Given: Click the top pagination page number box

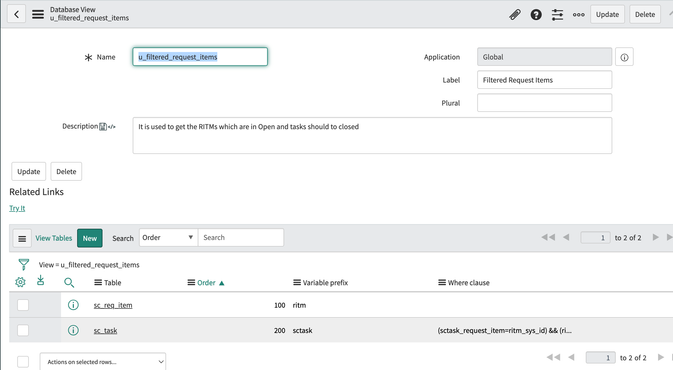Looking at the screenshot, I should (595, 237).
